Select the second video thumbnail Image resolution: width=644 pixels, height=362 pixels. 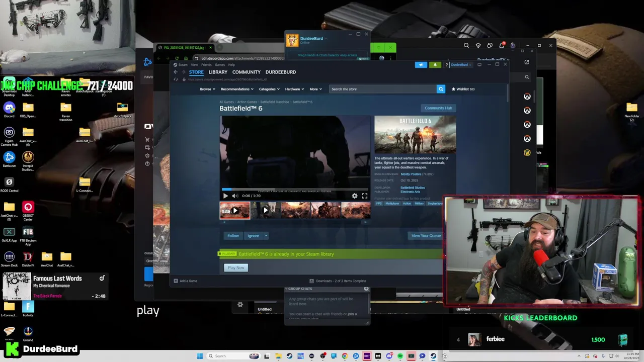(x=265, y=210)
